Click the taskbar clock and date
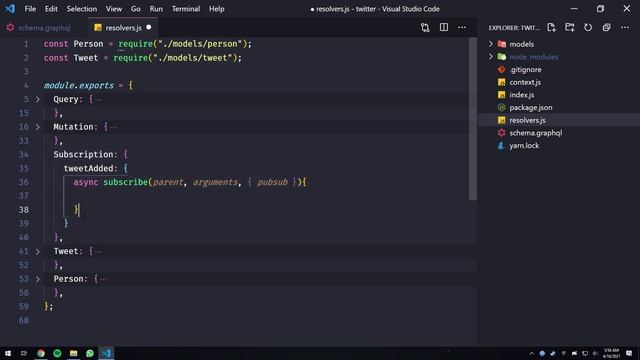Screen dimensions: 640x360 [611, 353]
